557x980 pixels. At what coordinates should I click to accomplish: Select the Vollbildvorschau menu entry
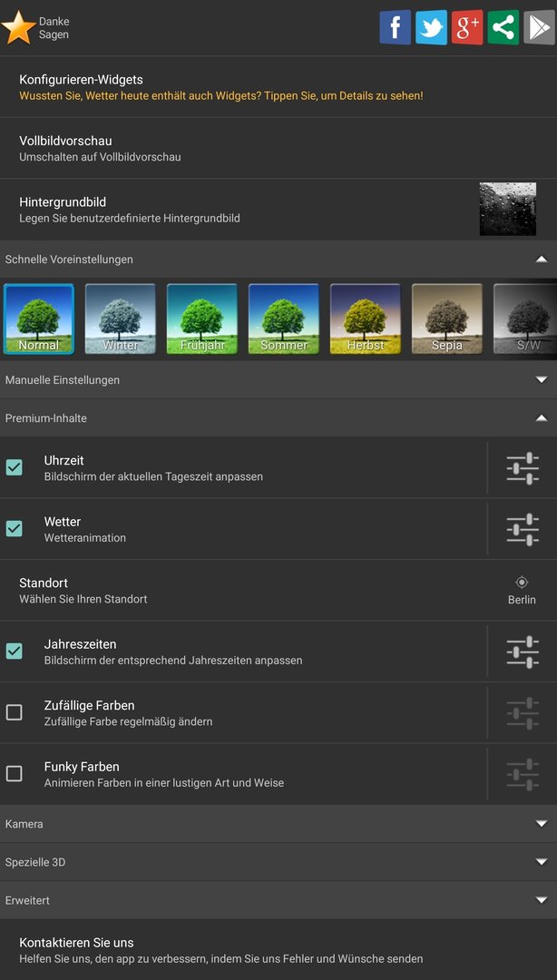tap(100, 148)
